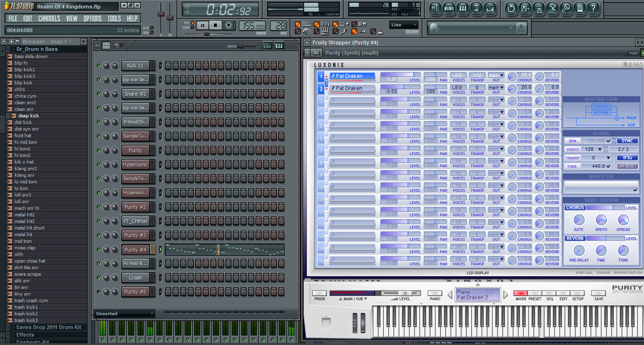Open the step sequencer view icon
The image size is (644, 345).
coord(449,8)
